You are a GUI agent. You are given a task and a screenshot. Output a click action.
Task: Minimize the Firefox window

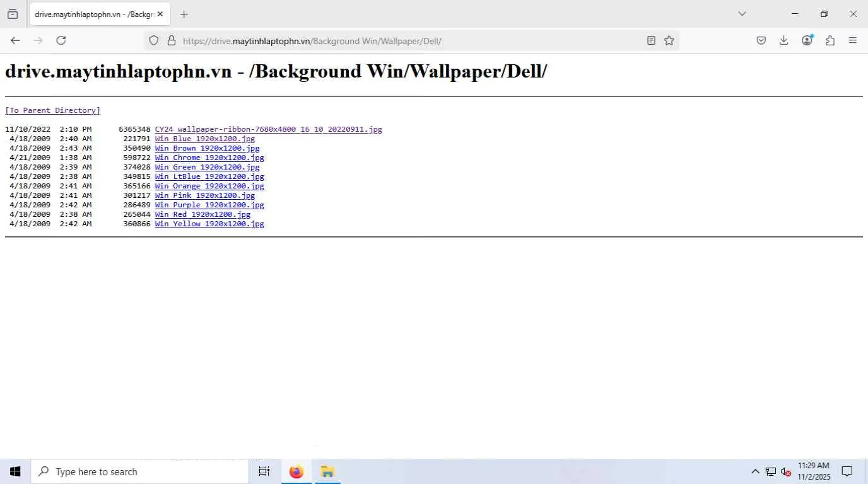(795, 14)
